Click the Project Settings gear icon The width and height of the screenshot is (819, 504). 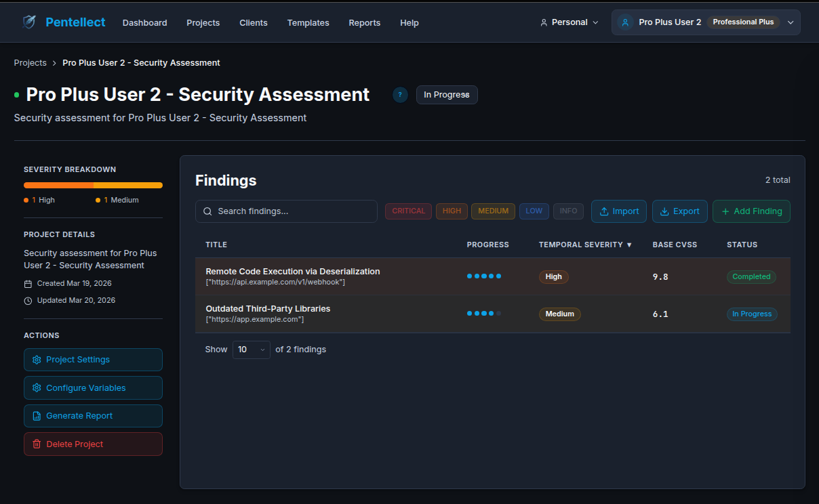[37, 360]
